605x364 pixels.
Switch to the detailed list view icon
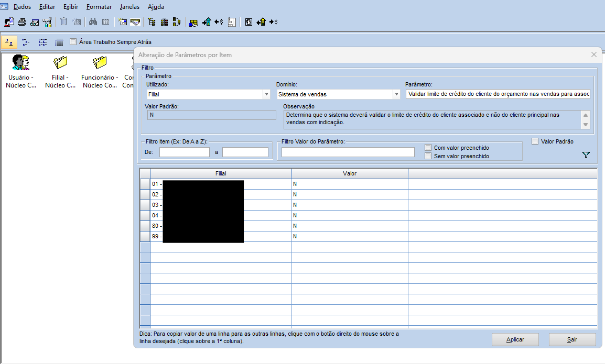(59, 42)
